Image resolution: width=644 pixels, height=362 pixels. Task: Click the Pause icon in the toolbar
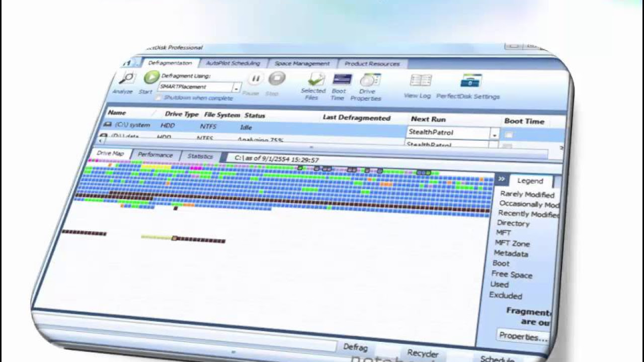coord(256,79)
